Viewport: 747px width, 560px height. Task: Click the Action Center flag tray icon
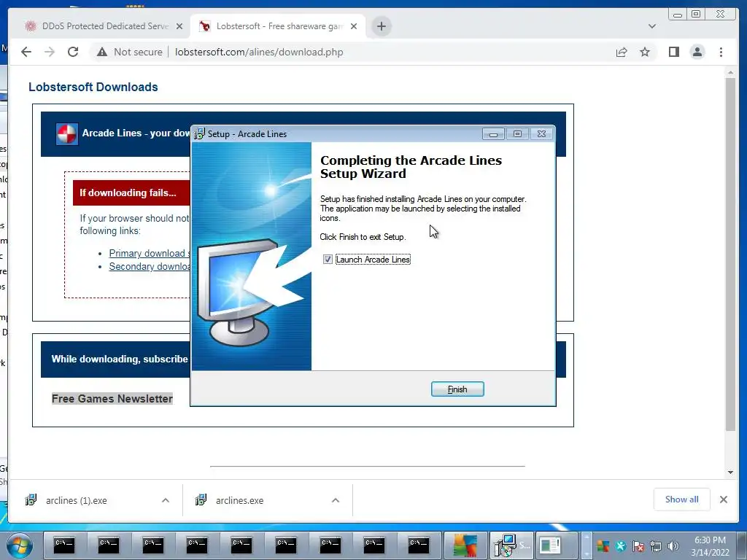click(x=638, y=547)
